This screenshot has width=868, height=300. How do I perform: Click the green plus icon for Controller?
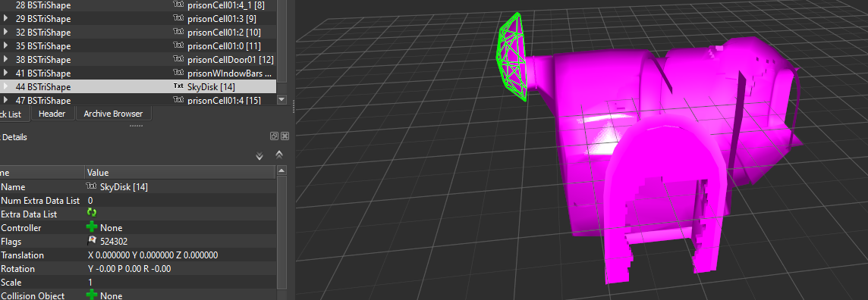(92, 227)
